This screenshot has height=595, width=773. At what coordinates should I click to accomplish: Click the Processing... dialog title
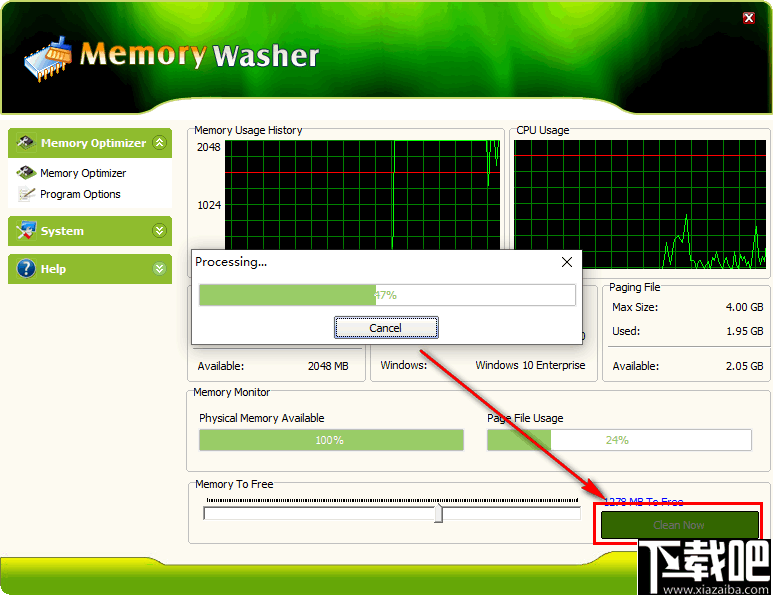pyautogui.click(x=231, y=262)
